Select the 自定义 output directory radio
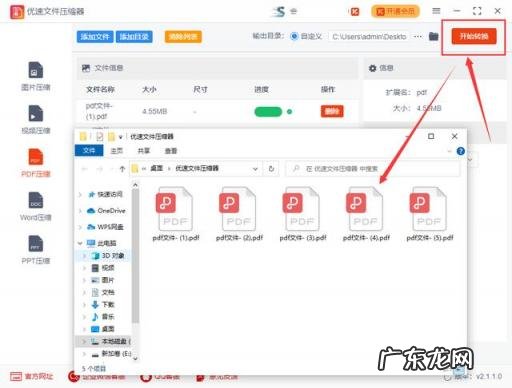 294,36
